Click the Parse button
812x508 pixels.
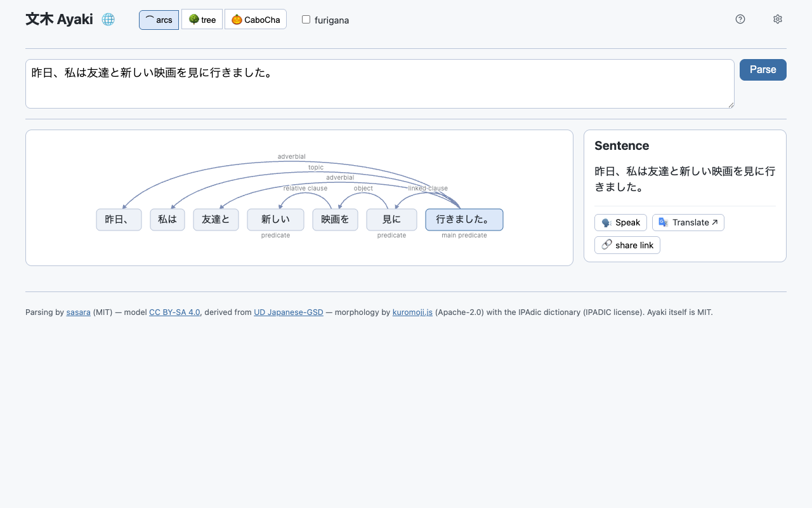(763, 70)
